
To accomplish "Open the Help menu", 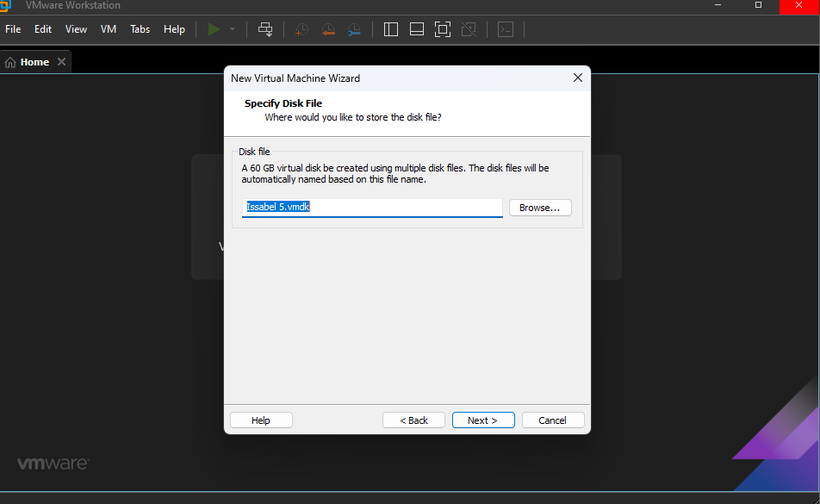I will click(x=174, y=29).
